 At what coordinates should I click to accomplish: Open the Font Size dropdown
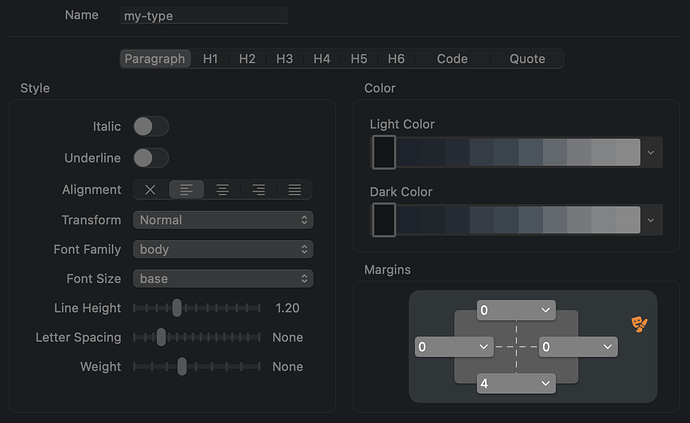pyautogui.click(x=223, y=279)
